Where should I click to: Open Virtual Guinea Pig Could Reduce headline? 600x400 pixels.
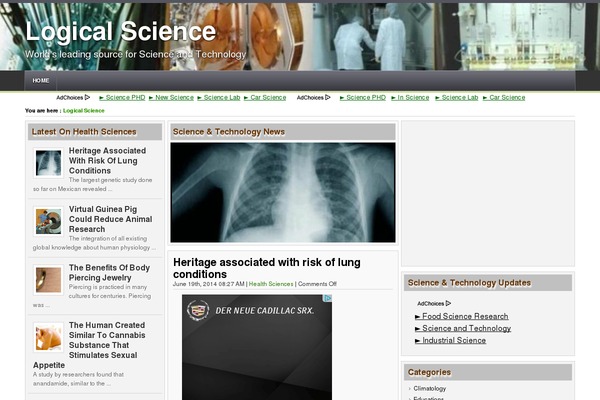pos(110,219)
